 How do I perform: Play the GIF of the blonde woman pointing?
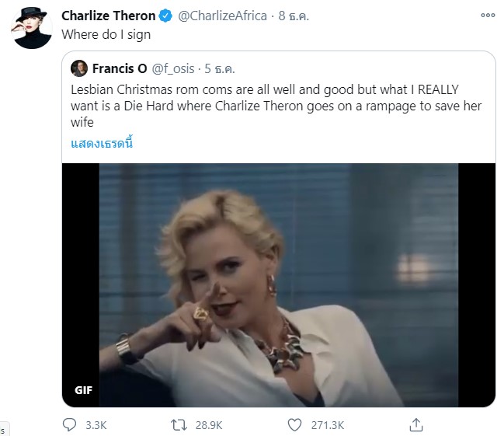tap(278, 284)
